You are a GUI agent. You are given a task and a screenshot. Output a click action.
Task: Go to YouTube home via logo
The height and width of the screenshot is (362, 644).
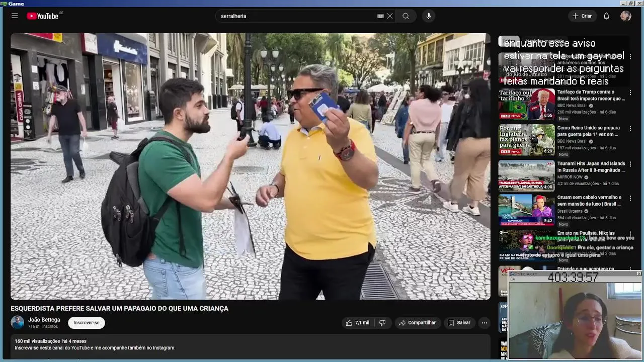[43, 16]
